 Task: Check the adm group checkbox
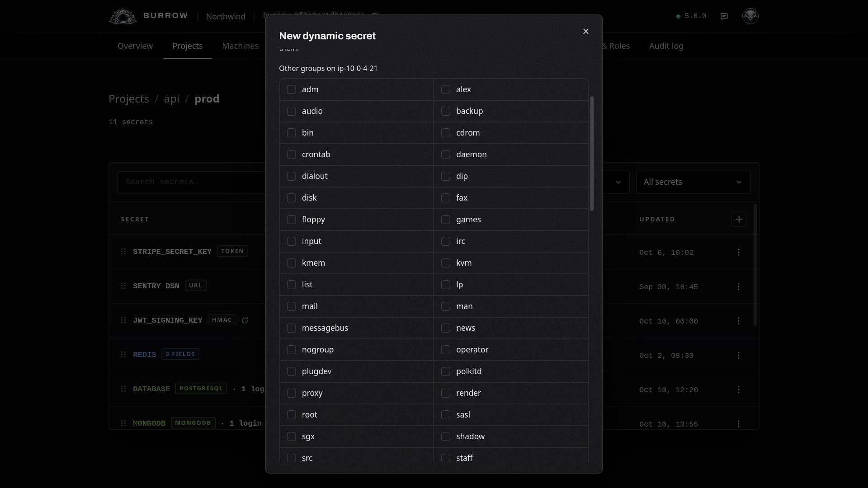tap(292, 89)
